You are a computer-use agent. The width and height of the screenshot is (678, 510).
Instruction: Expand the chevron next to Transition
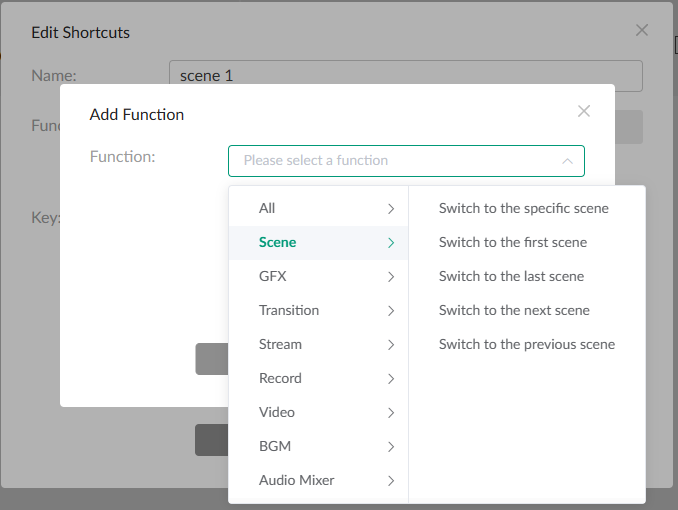391,310
